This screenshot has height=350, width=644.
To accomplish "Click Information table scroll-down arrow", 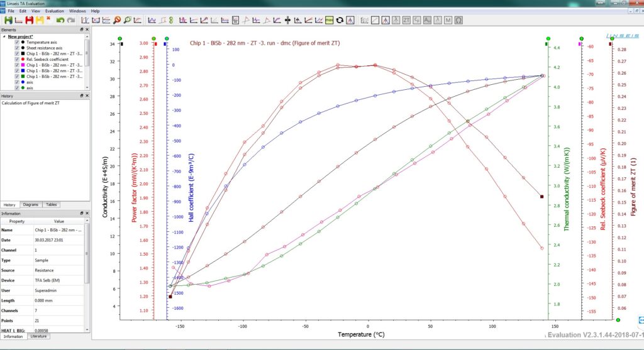I will (87, 329).
